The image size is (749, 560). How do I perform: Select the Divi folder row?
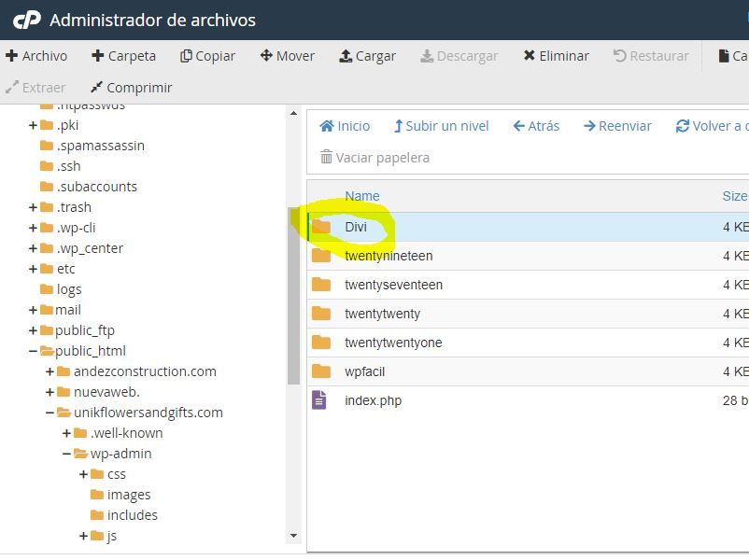[528, 227]
